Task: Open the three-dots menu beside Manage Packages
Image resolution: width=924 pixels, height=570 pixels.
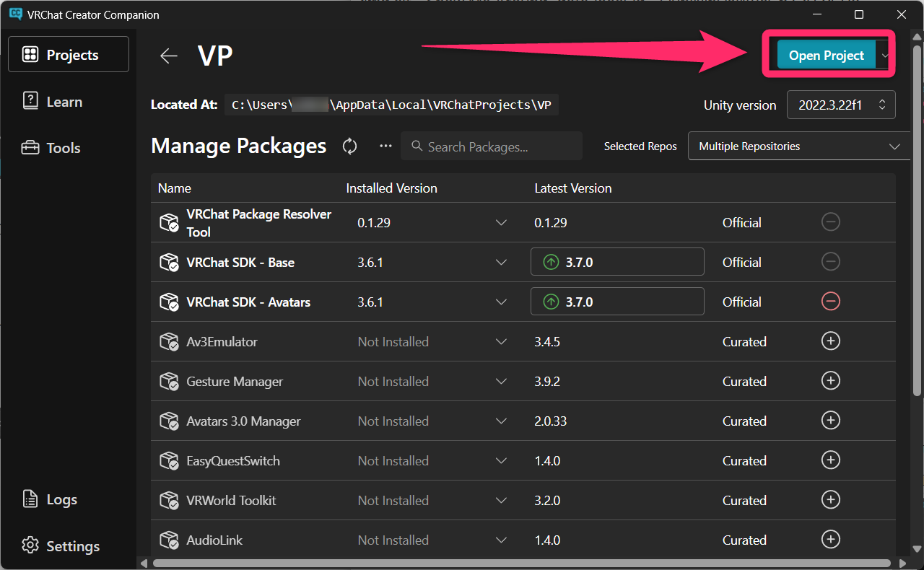Action: pyautogui.click(x=386, y=146)
